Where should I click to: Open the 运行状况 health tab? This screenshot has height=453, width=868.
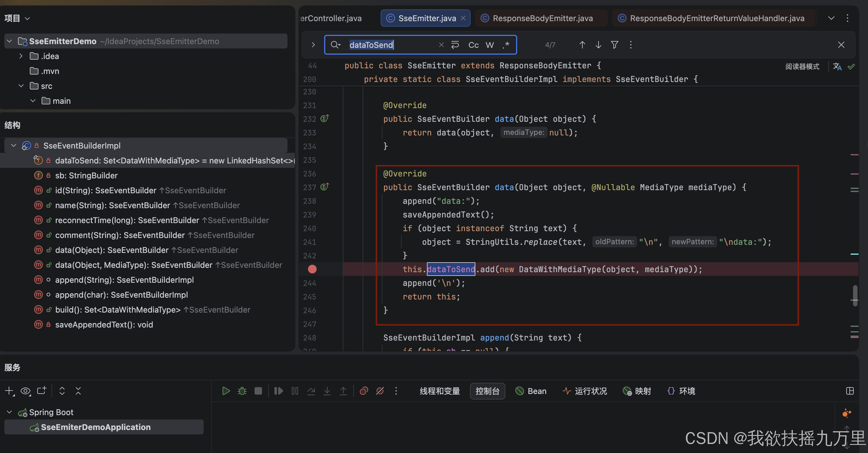585,391
